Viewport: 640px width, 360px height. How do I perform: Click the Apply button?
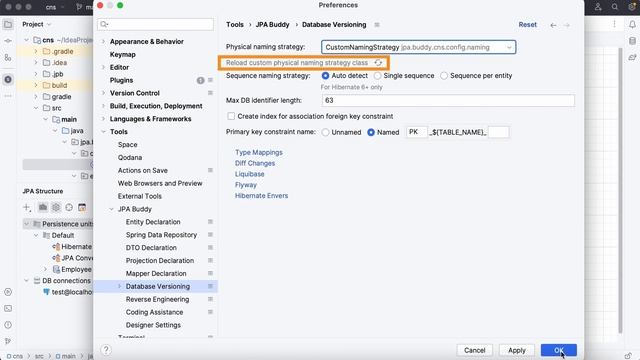pos(517,350)
